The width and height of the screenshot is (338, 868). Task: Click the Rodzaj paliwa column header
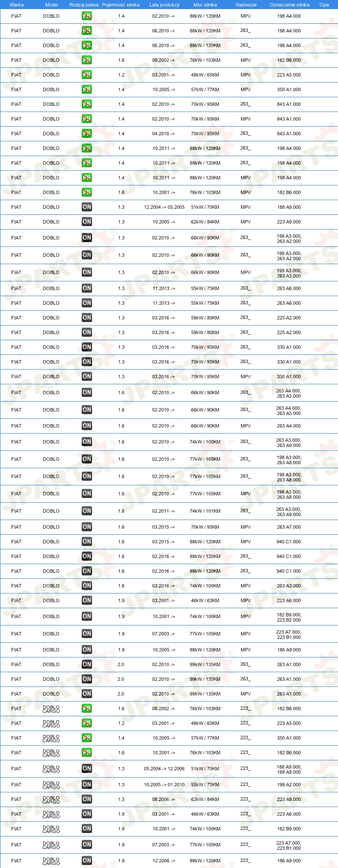click(x=84, y=5)
